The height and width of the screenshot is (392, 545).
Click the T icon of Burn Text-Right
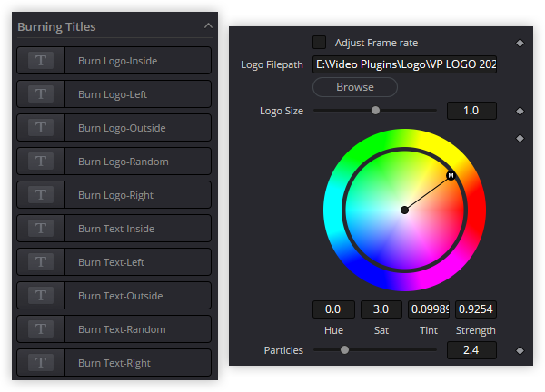click(x=41, y=362)
